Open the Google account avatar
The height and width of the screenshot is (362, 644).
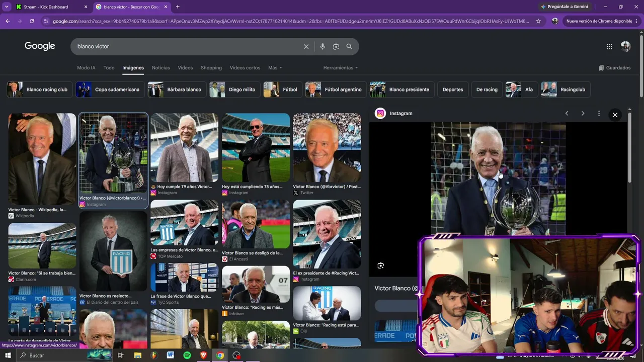pos(625,46)
